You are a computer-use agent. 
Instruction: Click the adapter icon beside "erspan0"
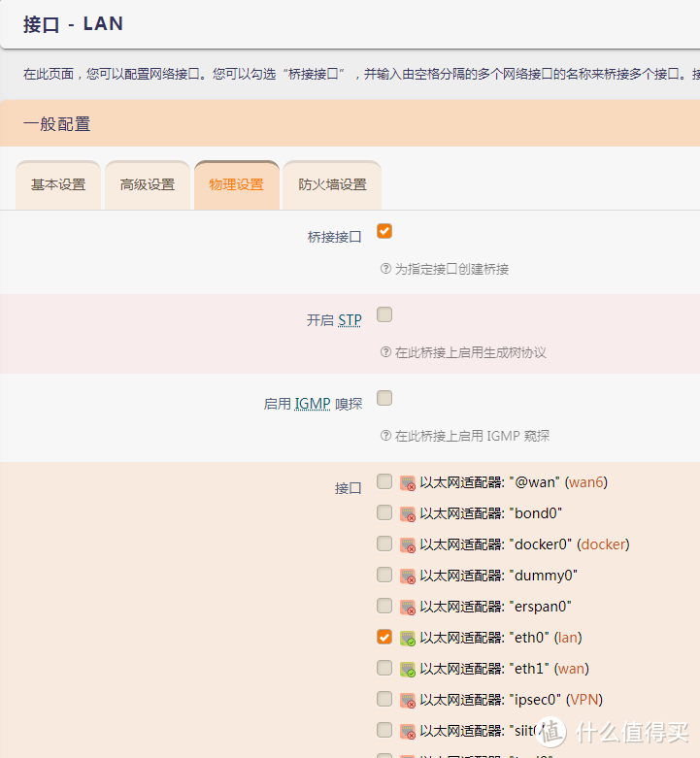point(408,607)
